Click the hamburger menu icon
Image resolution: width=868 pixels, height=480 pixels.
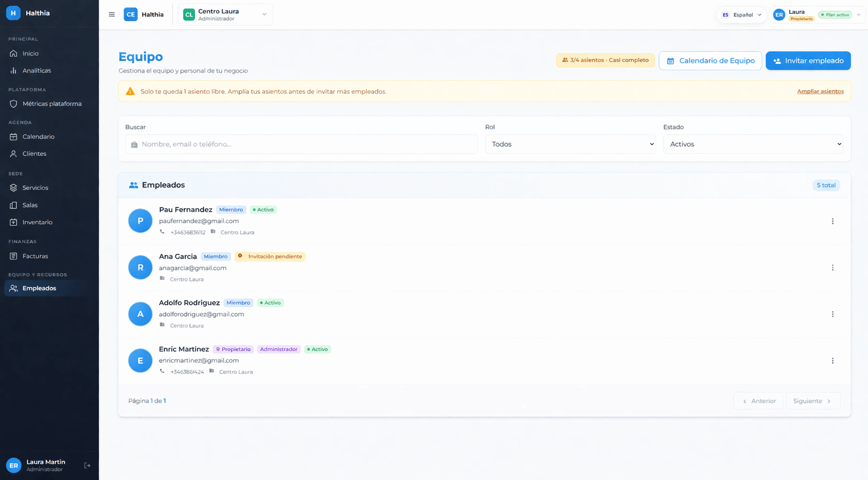click(x=112, y=14)
